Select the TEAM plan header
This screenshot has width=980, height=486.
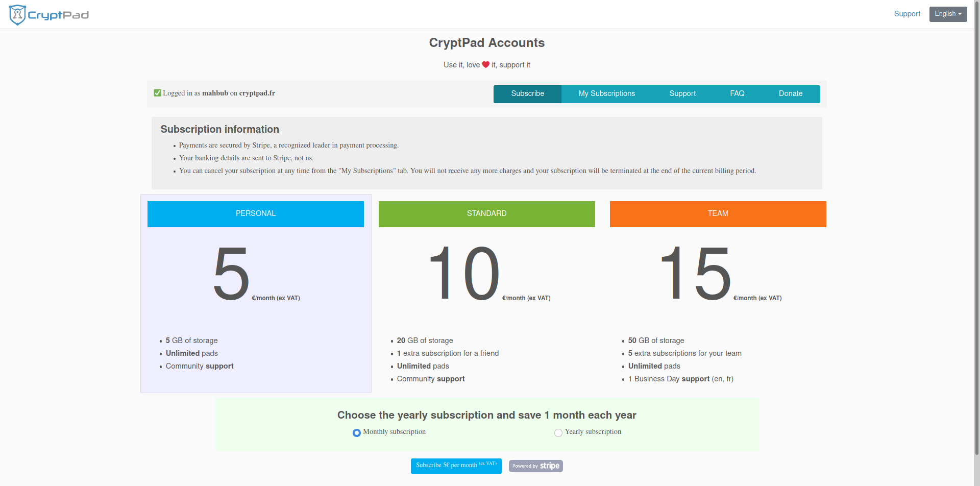(718, 214)
